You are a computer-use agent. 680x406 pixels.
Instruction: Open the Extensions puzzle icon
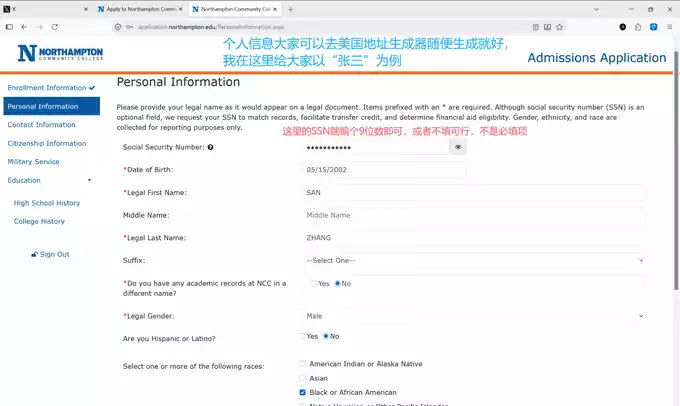pyautogui.click(x=638, y=27)
